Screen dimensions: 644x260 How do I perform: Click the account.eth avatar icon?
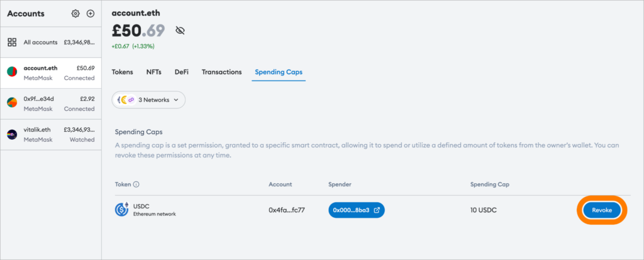click(12, 72)
